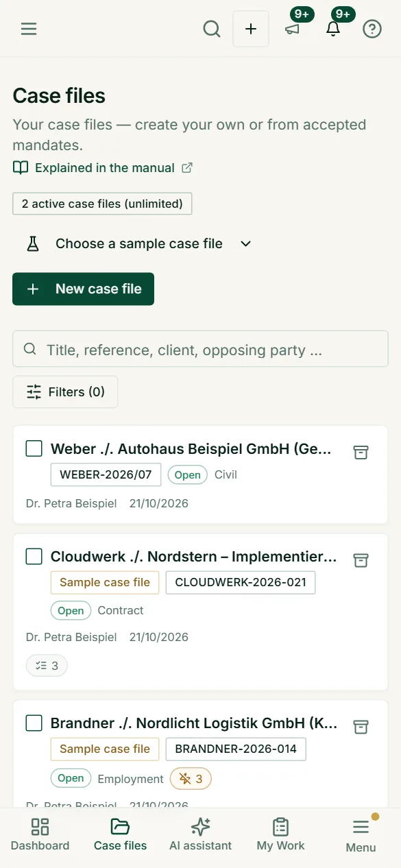
Task: Open the bottom navigation Menu tab
Action: click(x=361, y=836)
